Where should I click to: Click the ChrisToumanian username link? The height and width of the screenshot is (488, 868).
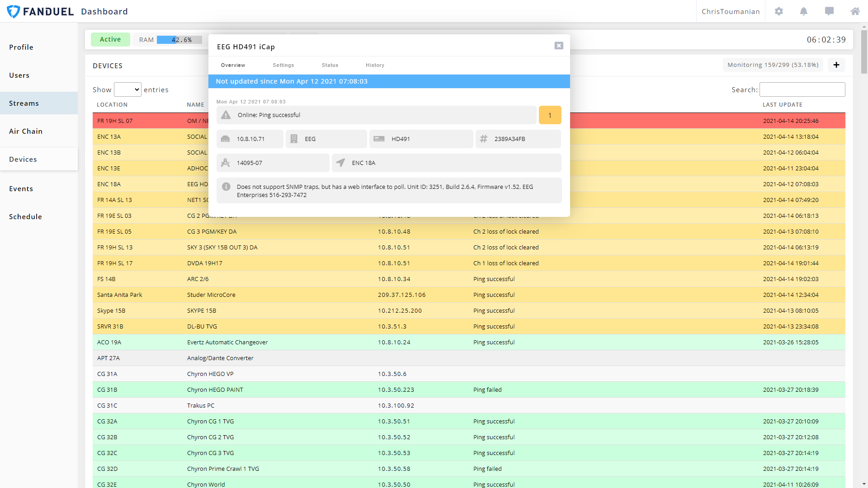click(x=731, y=11)
